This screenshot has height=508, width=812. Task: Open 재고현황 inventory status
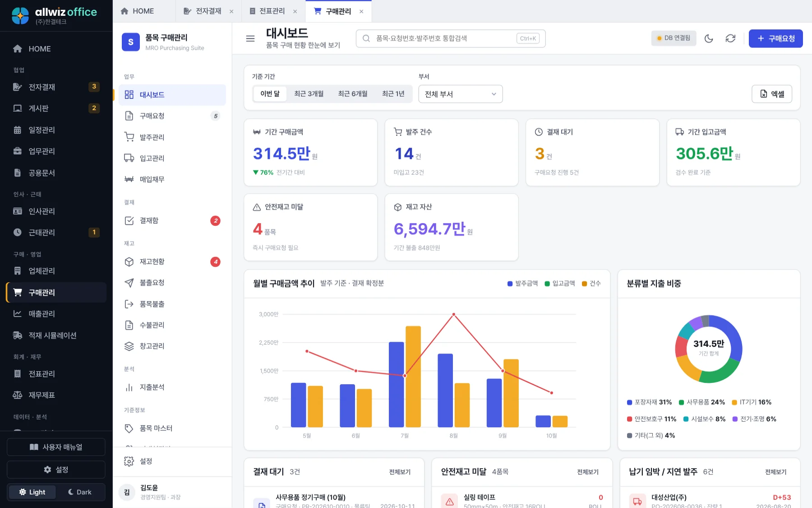click(x=172, y=261)
